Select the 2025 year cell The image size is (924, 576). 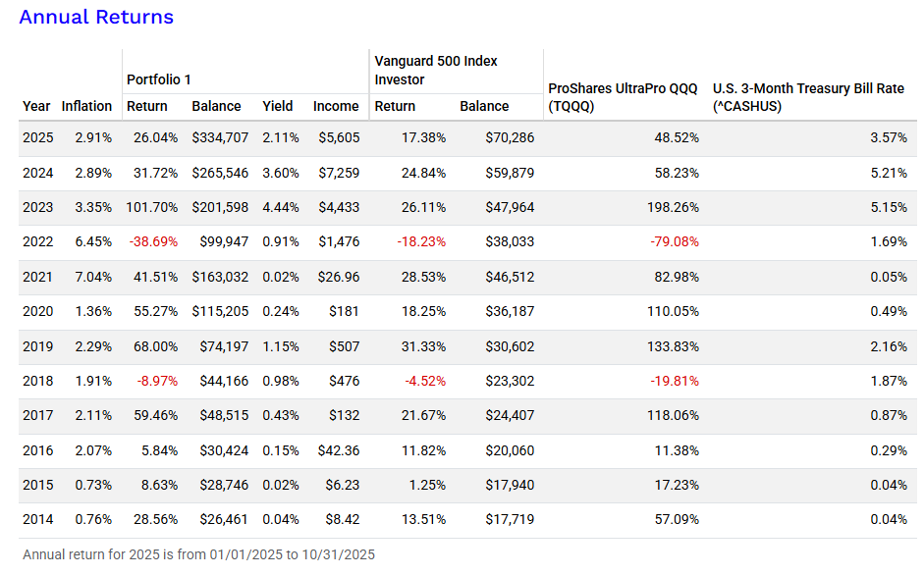click(x=37, y=137)
